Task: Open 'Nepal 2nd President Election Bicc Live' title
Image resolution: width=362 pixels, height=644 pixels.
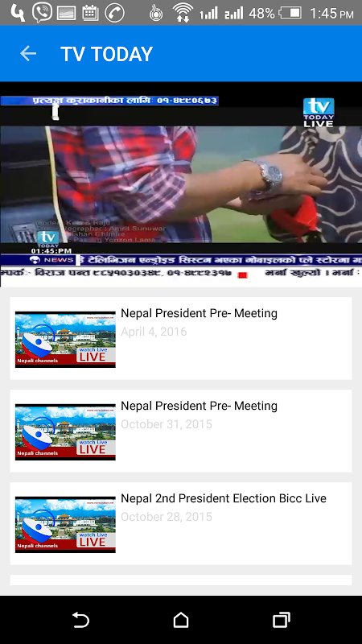Action: click(x=224, y=498)
